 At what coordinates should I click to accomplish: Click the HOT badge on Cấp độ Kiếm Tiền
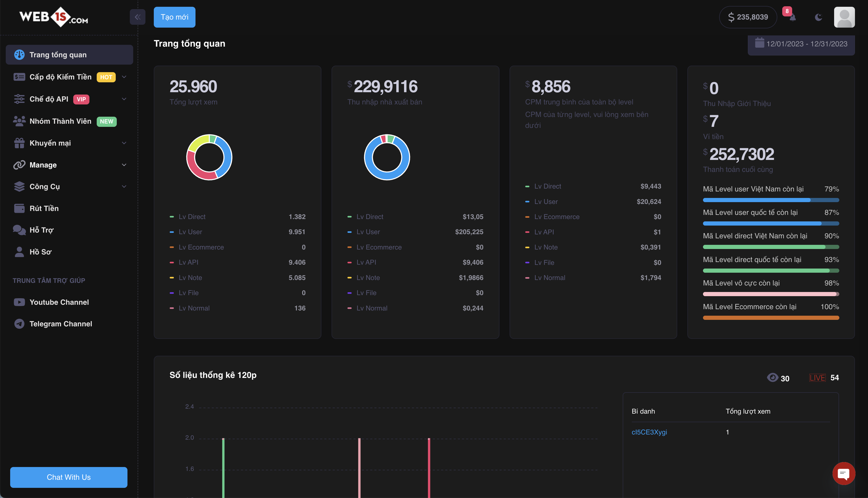pos(106,77)
